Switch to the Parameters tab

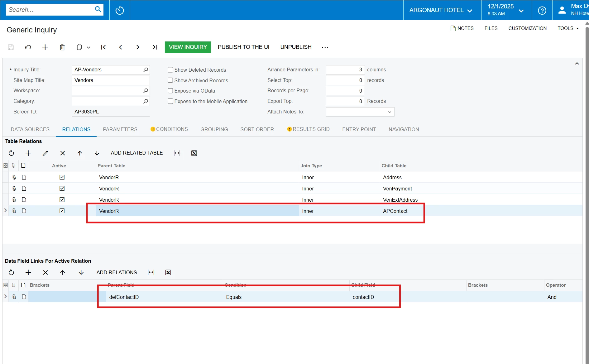[x=120, y=129]
